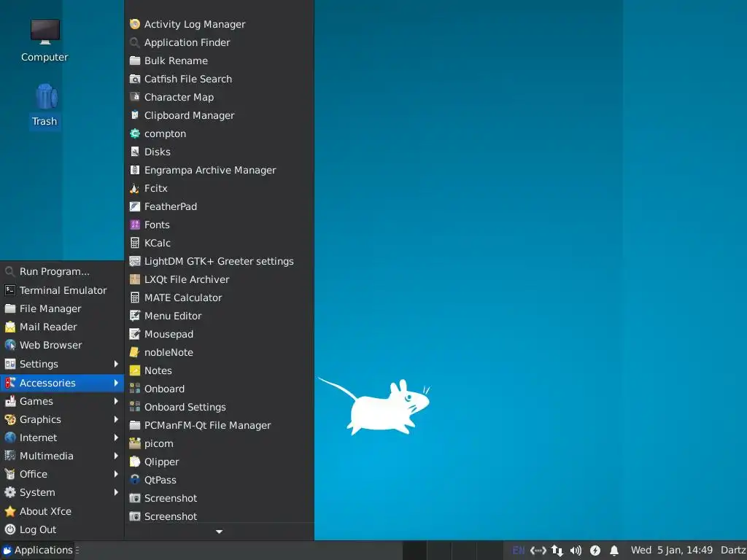Expand the Office submenu arrow
The height and width of the screenshot is (560, 747).
[x=116, y=474]
